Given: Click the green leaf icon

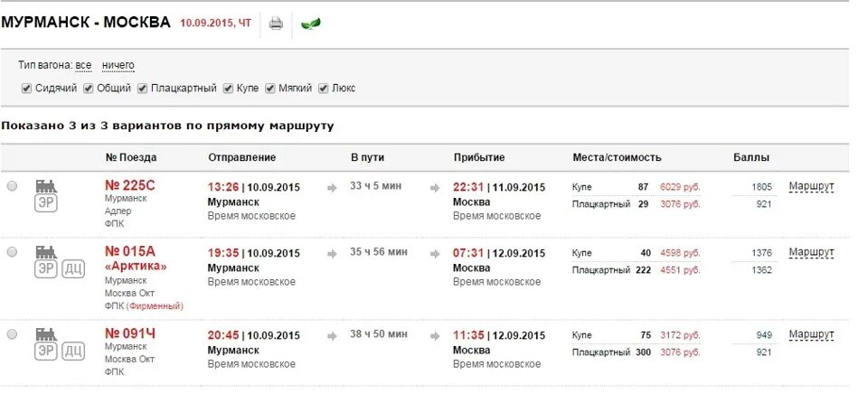Looking at the screenshot, I should coord(310,23).
